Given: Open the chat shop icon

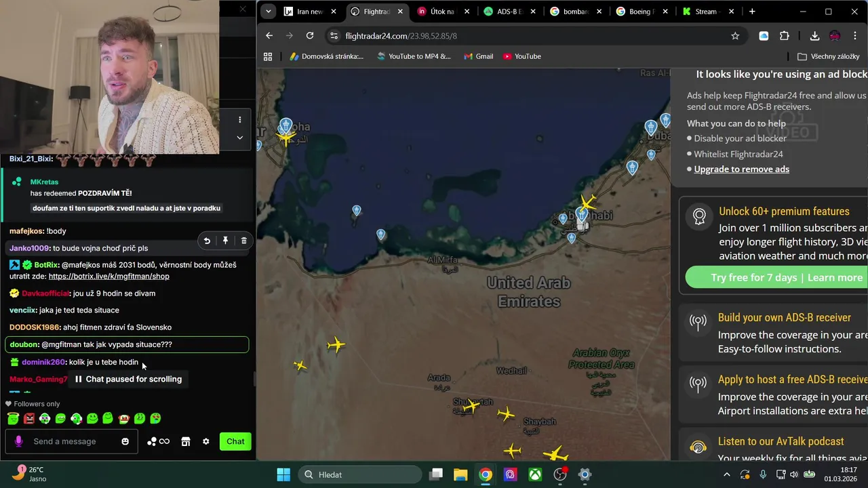Looking at the screenshot, I should click(x=186, y=441).
